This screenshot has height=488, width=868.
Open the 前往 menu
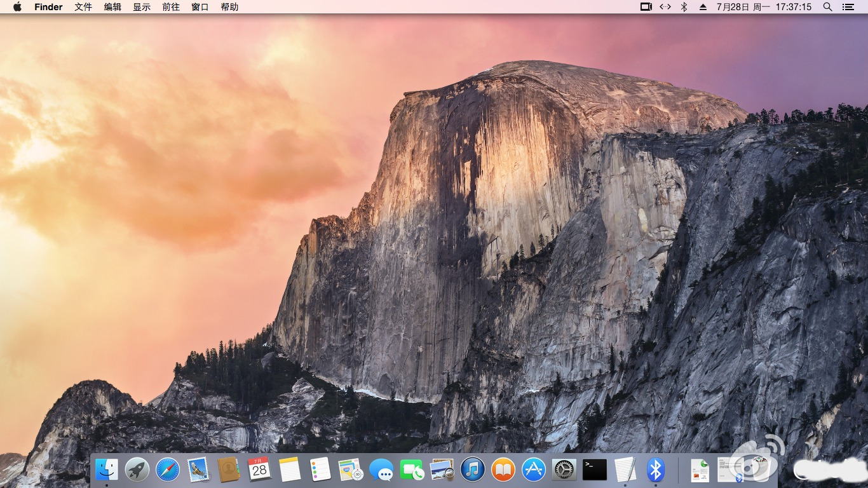(x=171, y=7)
